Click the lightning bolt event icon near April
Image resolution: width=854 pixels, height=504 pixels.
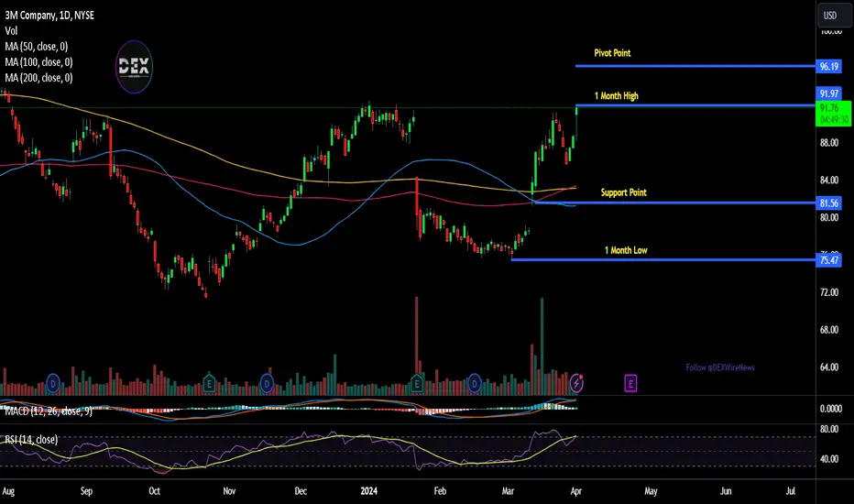(x=576, y=384)
